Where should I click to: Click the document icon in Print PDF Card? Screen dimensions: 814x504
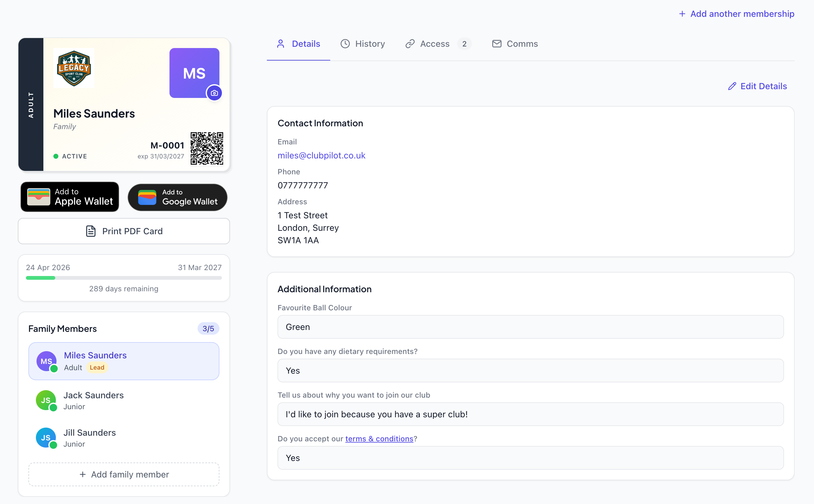[x=91, y=231]
